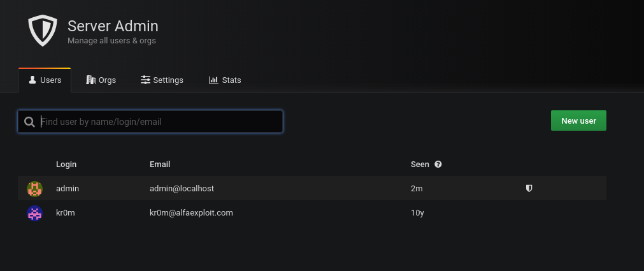Click the Login column header
Screen dimensions: 644x271
click(66, 165)
